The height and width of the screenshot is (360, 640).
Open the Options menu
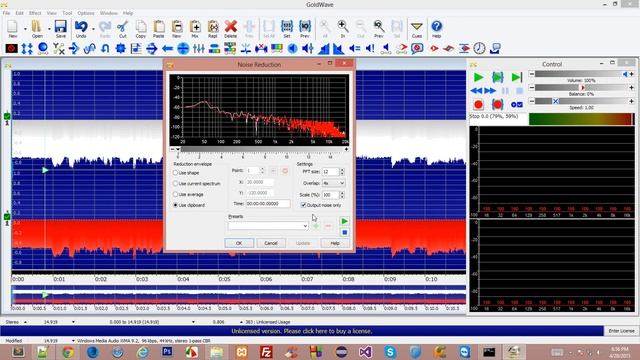tap(86, 13)
